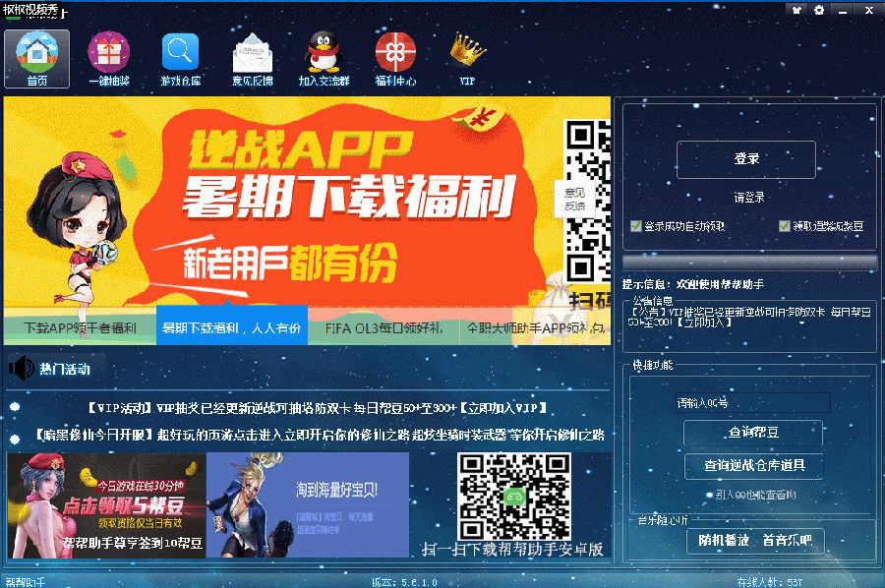Click the Android download QR code
Image resolution: width=885 pixels, height=588 pixels.
[x=513, y=497]
